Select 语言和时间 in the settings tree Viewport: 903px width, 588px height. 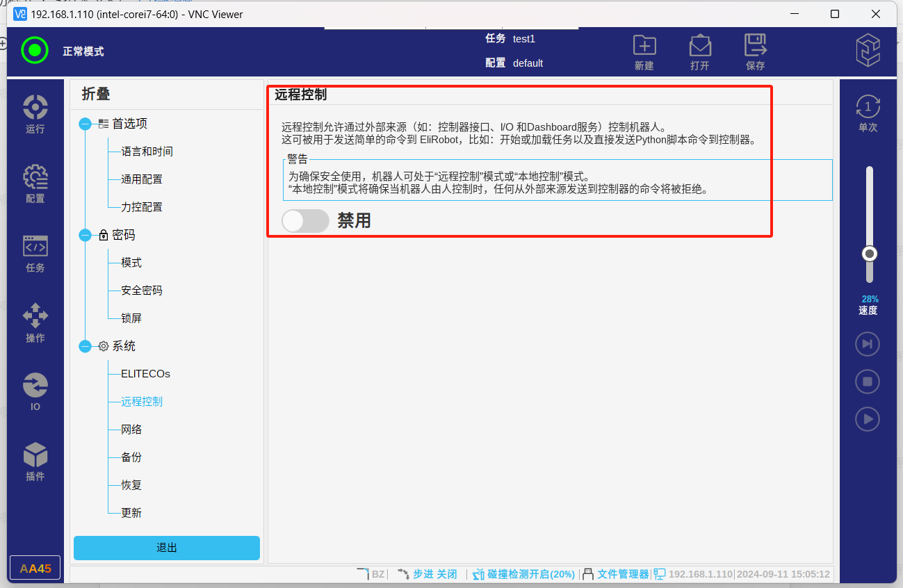147,152
